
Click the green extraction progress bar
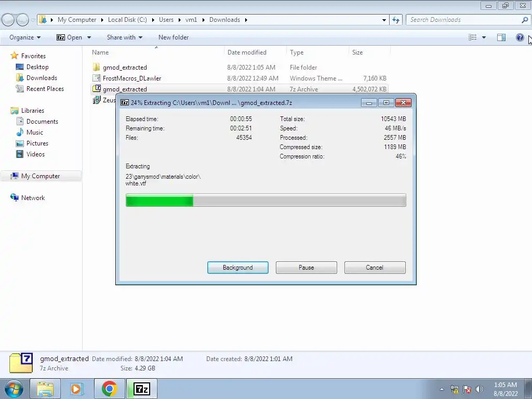(x=265, y=200)
